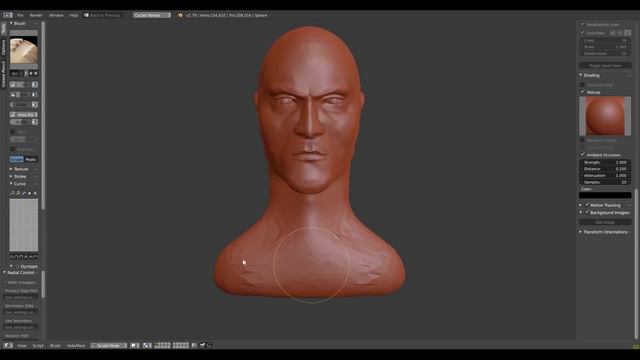This screenshot has width=640, height=360.
Task: Toggle the Matcap checkbox
Action: pyautogui.click(x=583, y=92)
